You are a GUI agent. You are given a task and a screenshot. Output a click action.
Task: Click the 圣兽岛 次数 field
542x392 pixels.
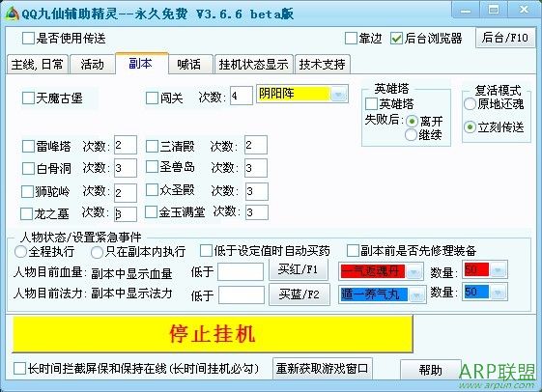click(256, 168)
